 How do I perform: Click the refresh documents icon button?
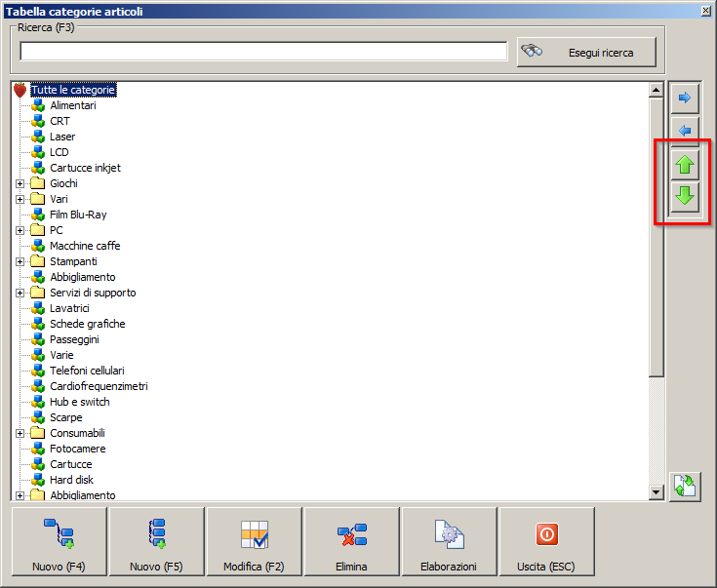coord(685,487)
